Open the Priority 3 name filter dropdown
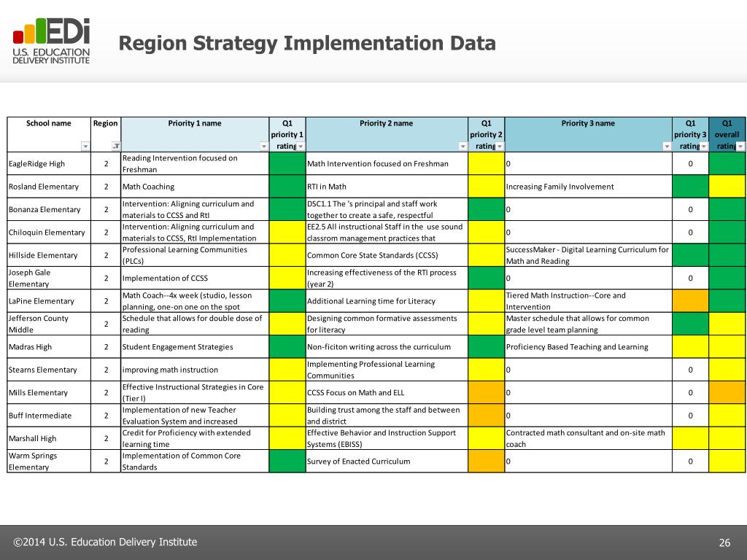The height and width of the screenshot is (560, 747). click(x=667, y=146)
